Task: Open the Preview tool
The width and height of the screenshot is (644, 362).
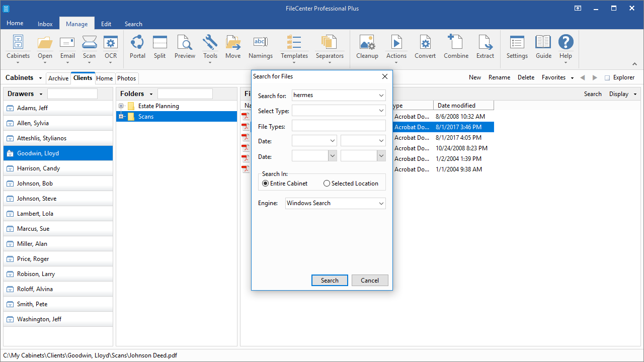Action: click(x=185, y=48)
